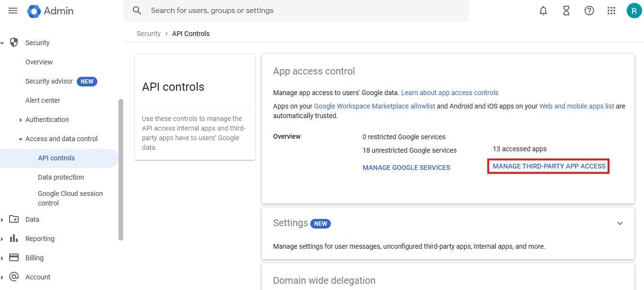644x290 pixels.
Task: Click the search users, groups or settings field
Action: (296, 11)
